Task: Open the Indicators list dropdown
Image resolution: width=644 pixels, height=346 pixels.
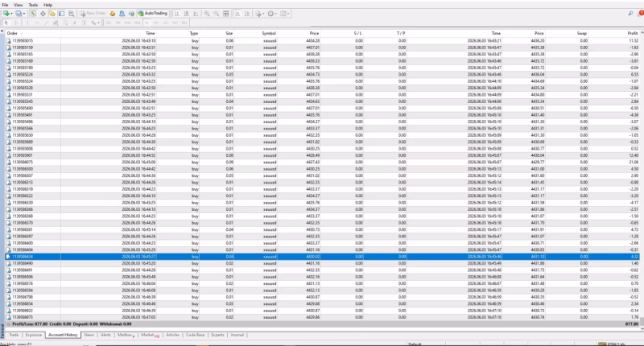Action: (259, 14)
